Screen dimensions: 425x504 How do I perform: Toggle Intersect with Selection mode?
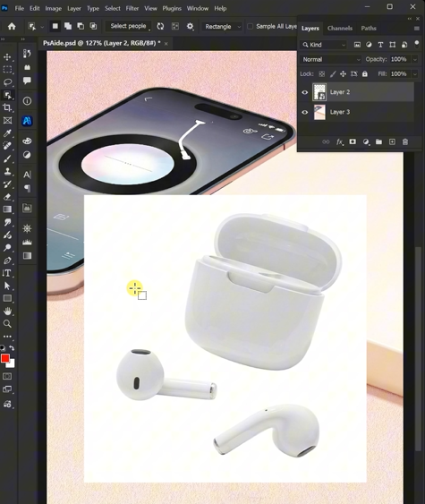(93, 26)
